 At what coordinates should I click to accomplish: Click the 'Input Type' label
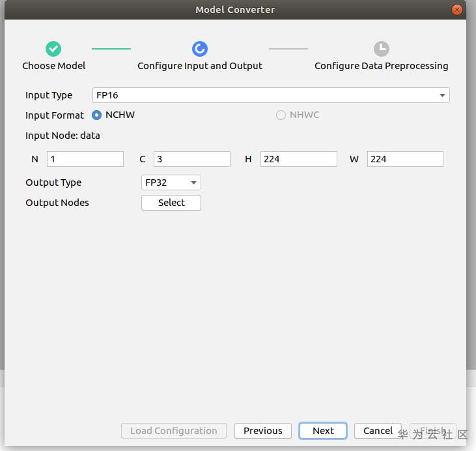(x=49, y=95)
